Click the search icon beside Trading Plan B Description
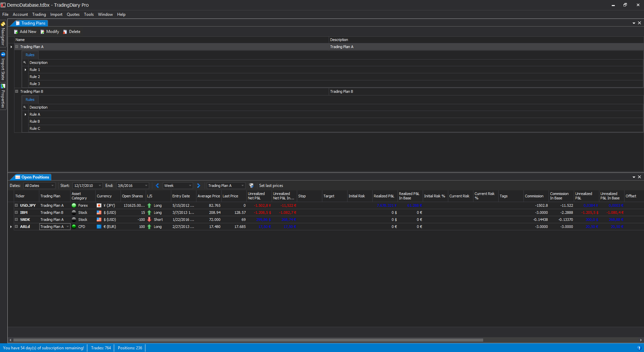This screenshot has height=352, width=644. point(25,107)
